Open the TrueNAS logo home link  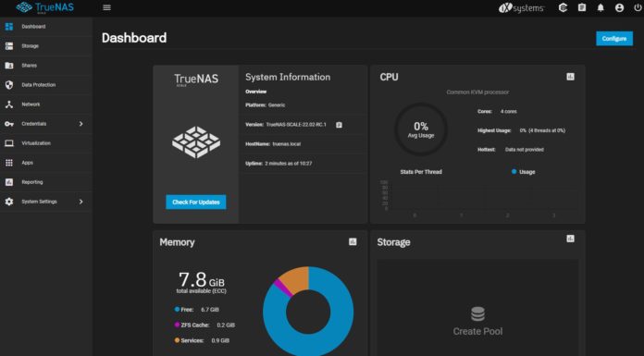coord(45,7)
